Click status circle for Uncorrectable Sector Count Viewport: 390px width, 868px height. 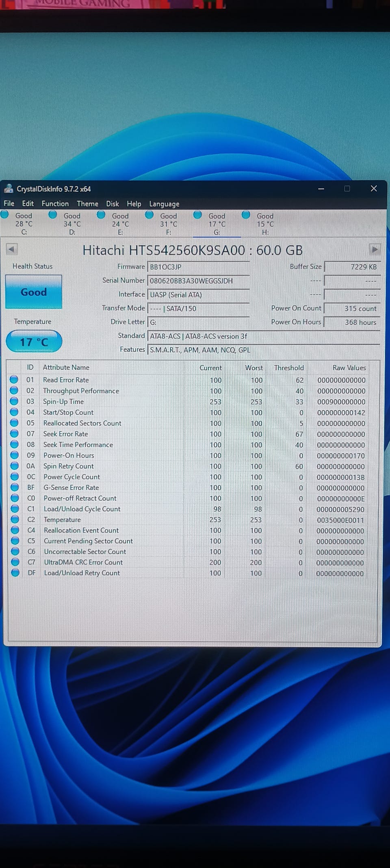pos(15,551)
